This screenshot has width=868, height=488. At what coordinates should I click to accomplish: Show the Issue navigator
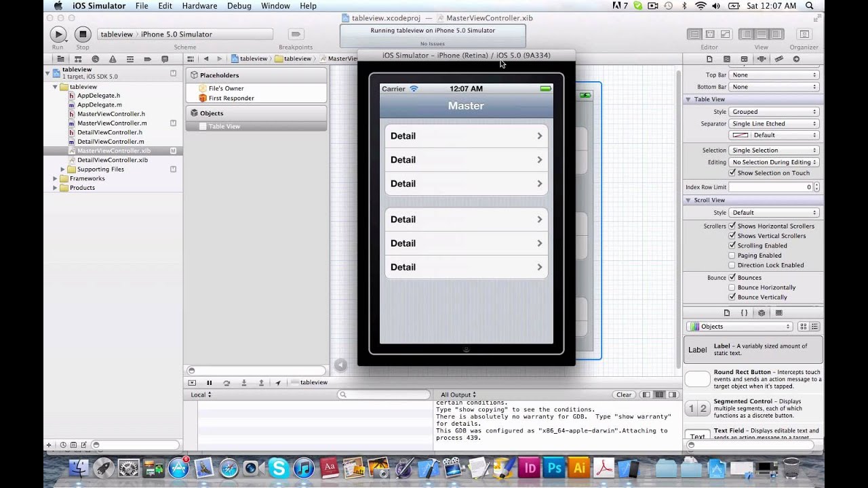point(113,59)
